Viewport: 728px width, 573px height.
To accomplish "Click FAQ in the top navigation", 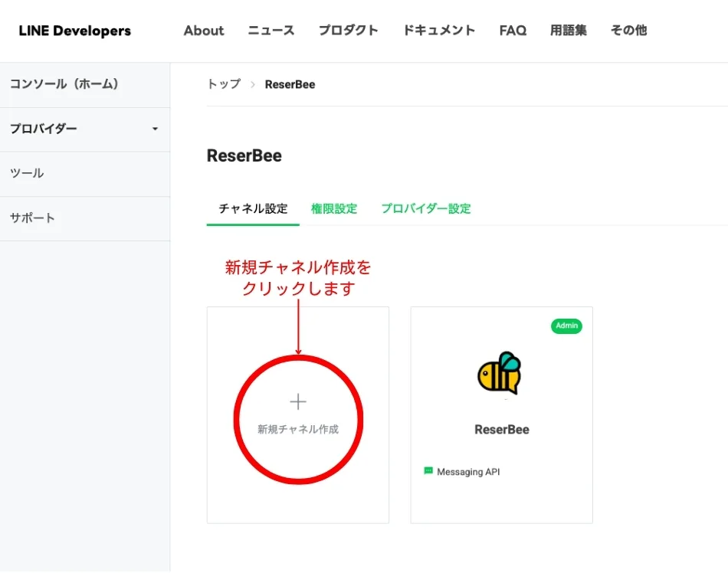I will 513,31.
